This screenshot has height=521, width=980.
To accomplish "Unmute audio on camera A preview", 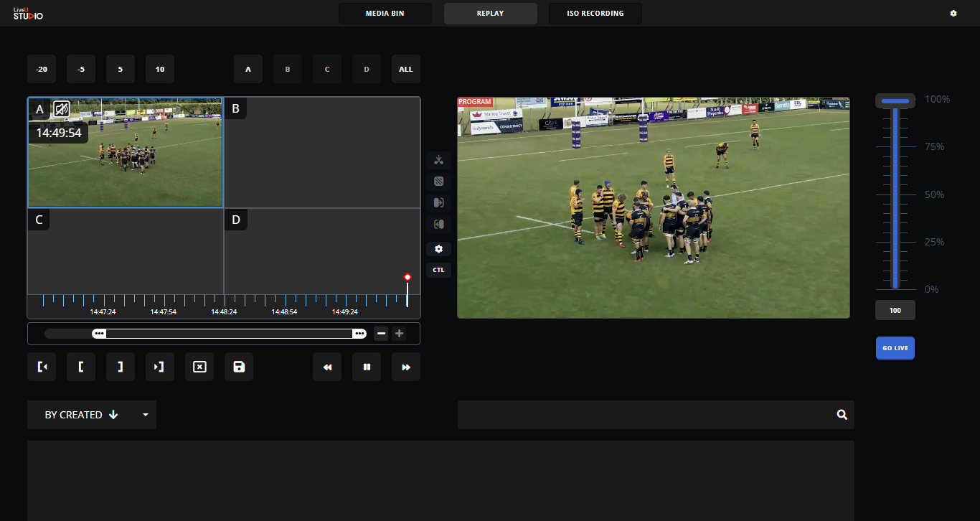I will [62, 109].
